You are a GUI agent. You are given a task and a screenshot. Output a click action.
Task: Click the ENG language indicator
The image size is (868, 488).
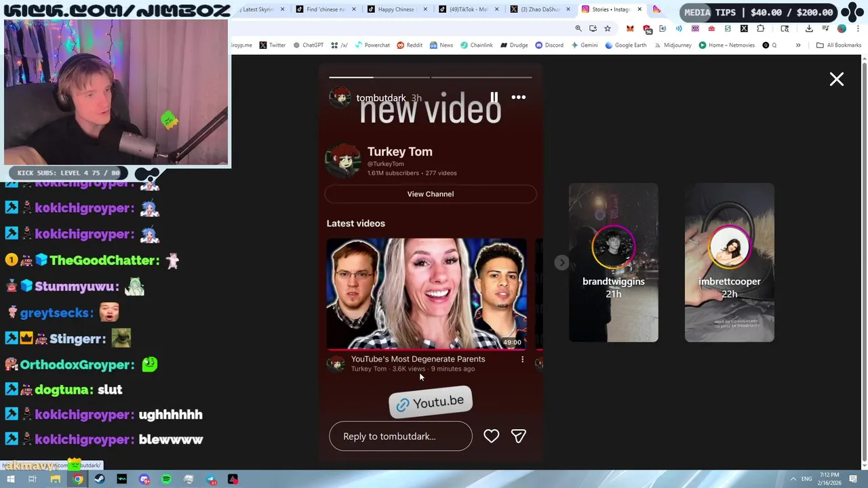coord(807,479)
